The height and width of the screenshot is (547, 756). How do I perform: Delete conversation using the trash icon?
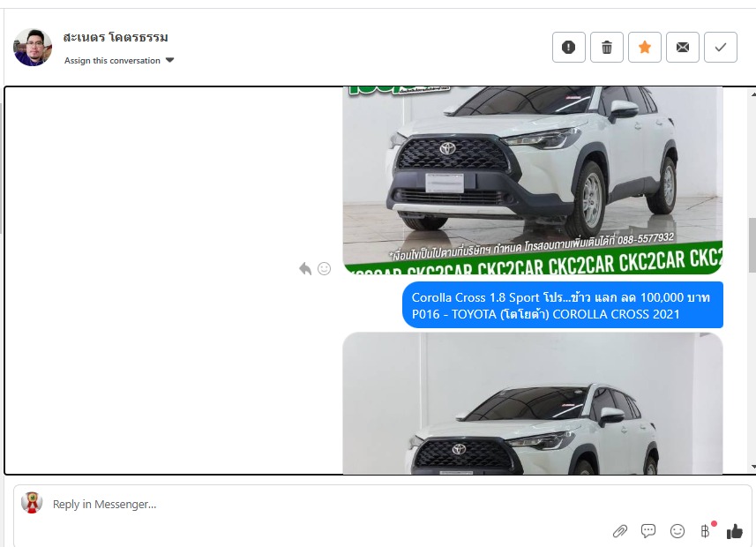[x=607, y=48]
